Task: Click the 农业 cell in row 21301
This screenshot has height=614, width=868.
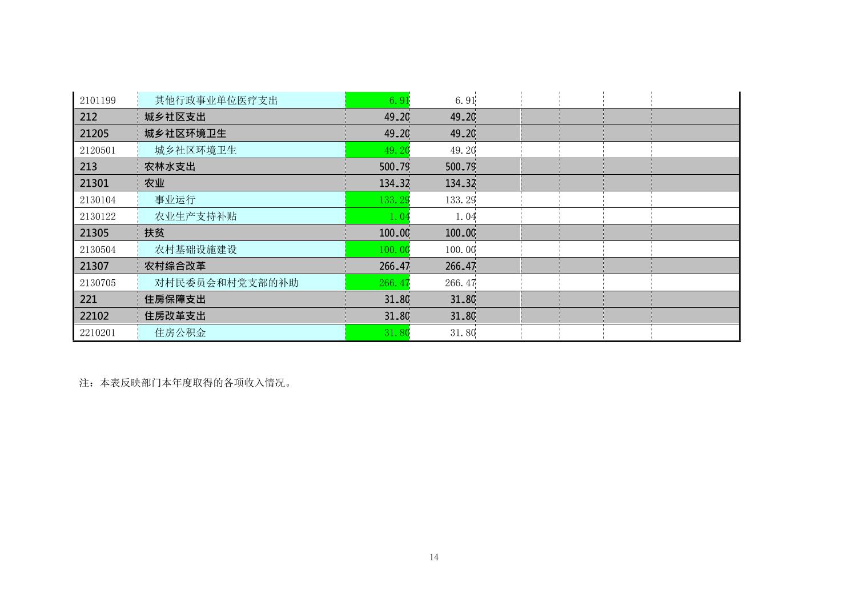Action: [242, 183]
